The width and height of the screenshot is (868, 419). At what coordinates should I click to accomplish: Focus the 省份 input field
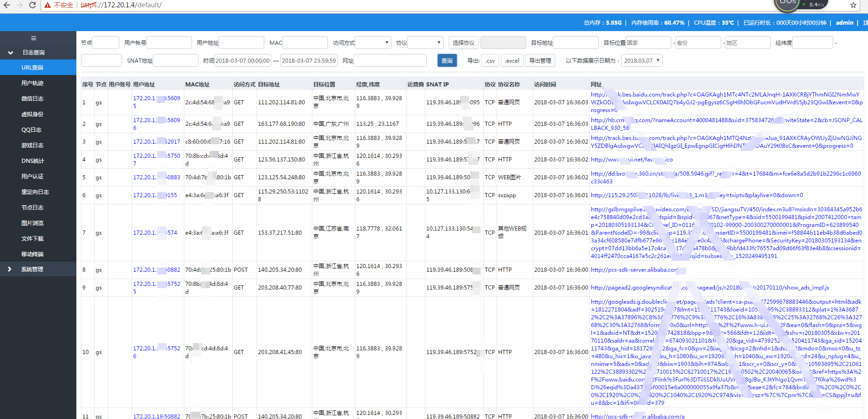point(698,43)
